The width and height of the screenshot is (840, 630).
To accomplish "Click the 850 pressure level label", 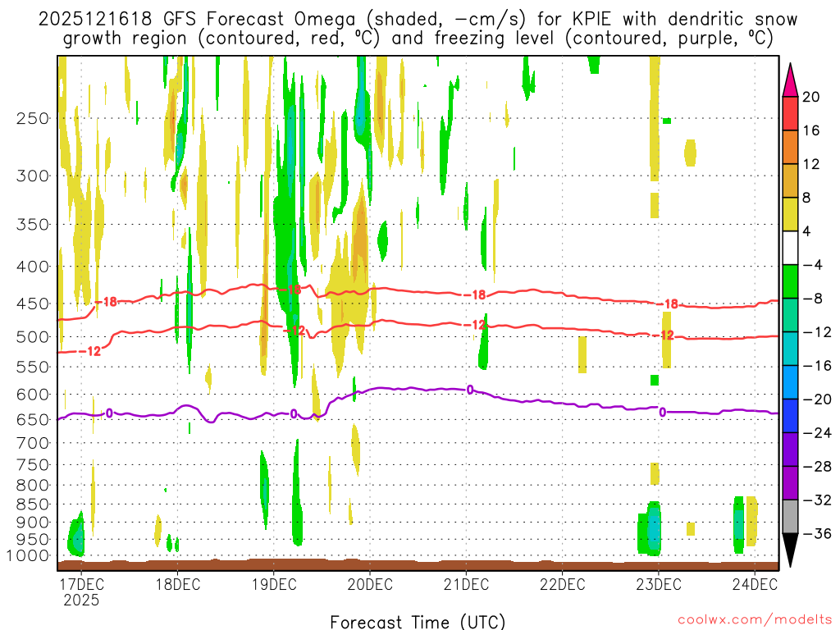I will tap(33, 504).
